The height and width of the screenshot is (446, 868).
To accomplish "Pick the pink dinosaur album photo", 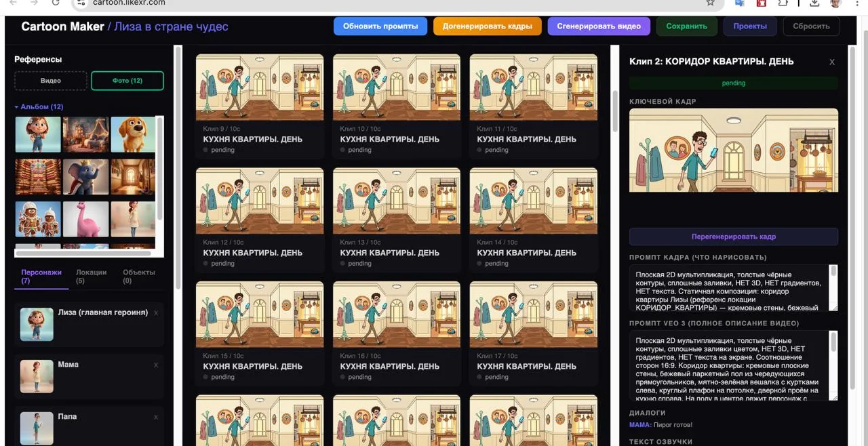I will pyautogui.click(x=86, y=219).
